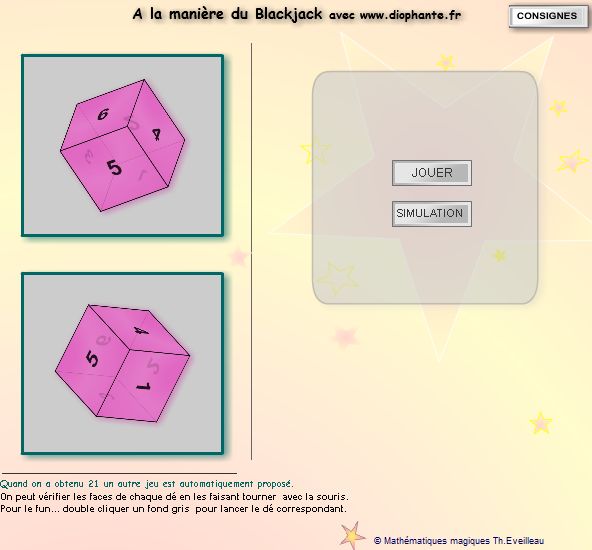
Task: Click the translucent grey game panel
Action: coord(425,113)
